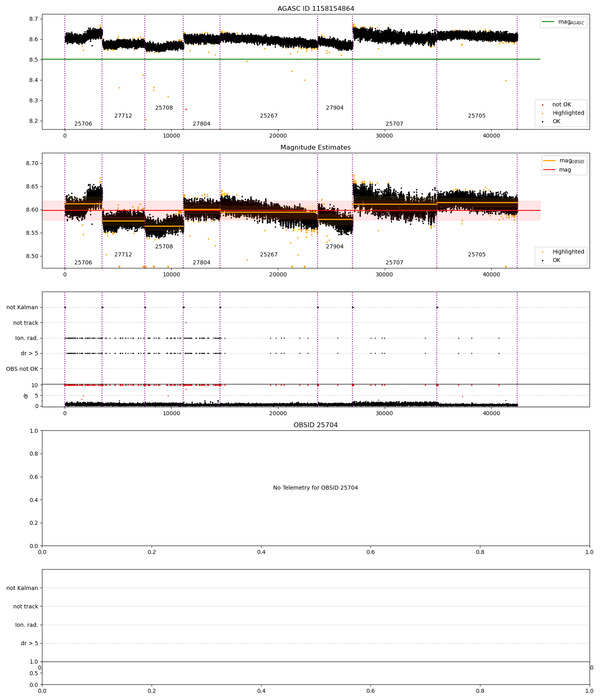The width and height of the screenshot is (600, 700).
Task: Select OBSID label 25706 in the top plot
Action: (x=83, y=124)
